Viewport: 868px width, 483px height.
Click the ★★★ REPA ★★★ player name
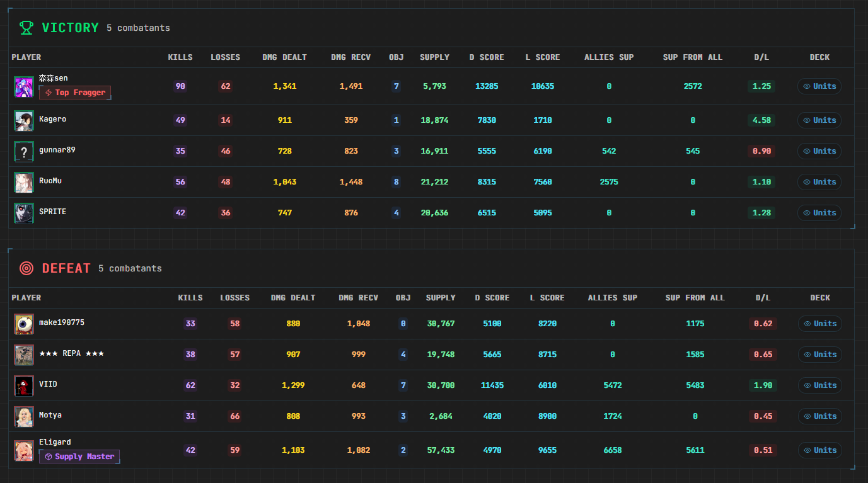72,353
